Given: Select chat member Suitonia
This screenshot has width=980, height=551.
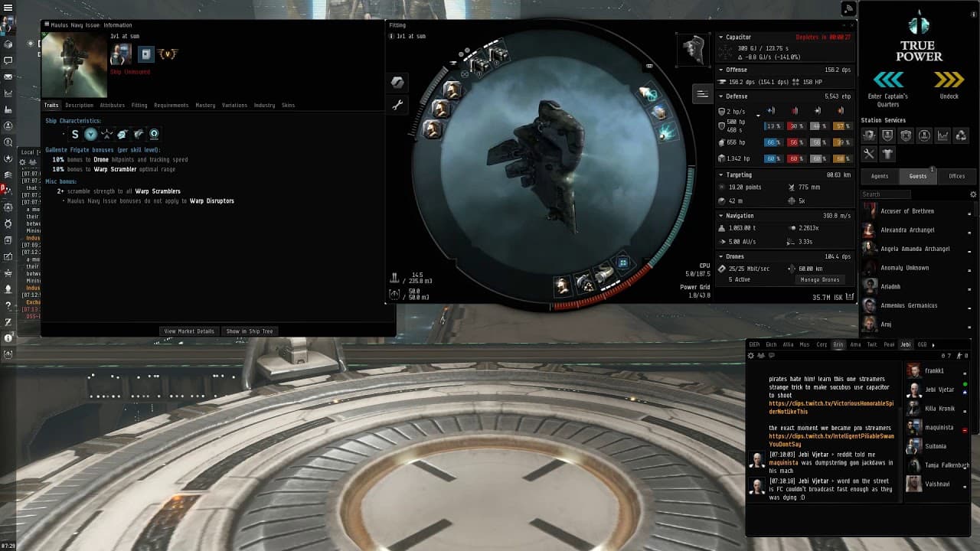Looking at the screenshot, I should (x=938, y=446).
